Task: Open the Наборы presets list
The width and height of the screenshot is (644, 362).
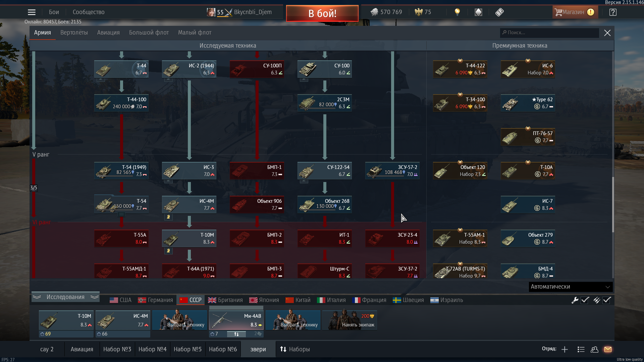Action: coord(295,349)
